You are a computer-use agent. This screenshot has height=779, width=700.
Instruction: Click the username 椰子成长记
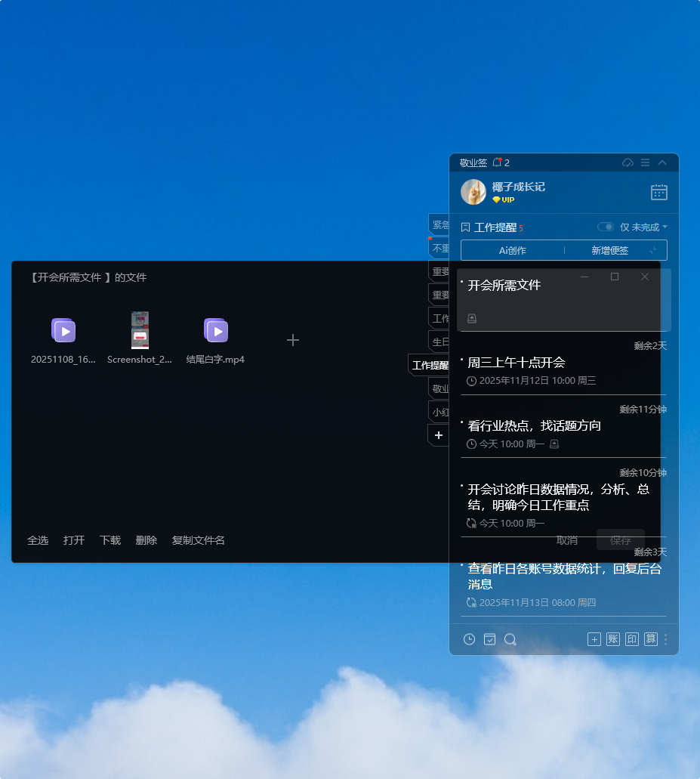[518, 187]
